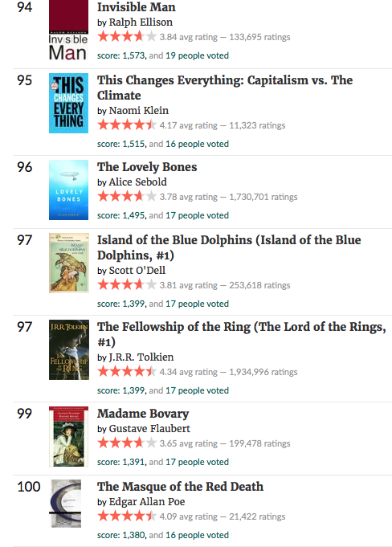Open The Masque of the Red Death cover
392x547 pixels.
66,504
